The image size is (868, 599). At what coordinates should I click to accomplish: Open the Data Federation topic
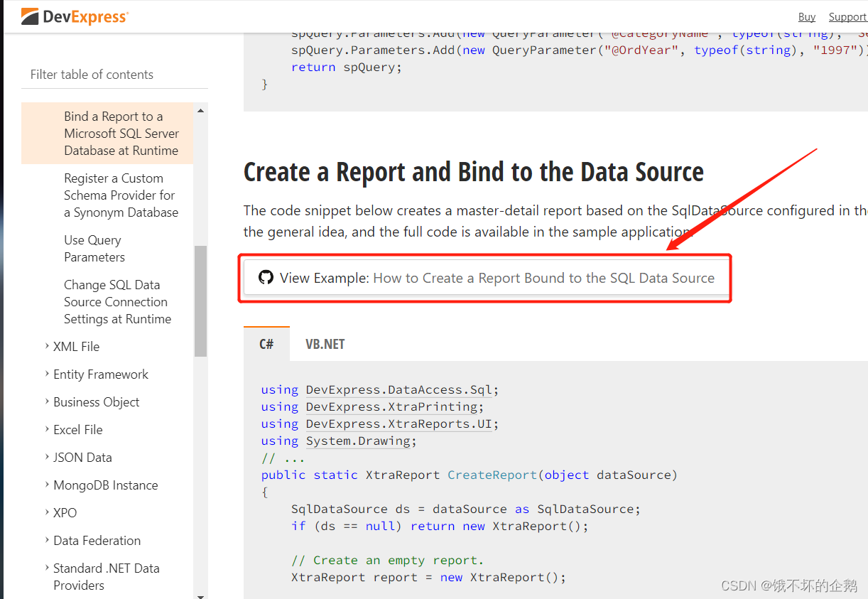pos(97,541)
